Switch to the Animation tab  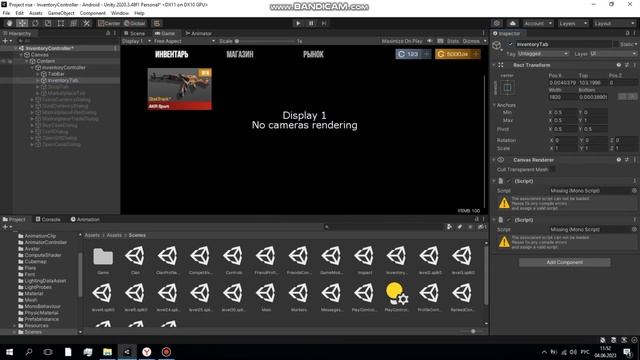point(85,220)
